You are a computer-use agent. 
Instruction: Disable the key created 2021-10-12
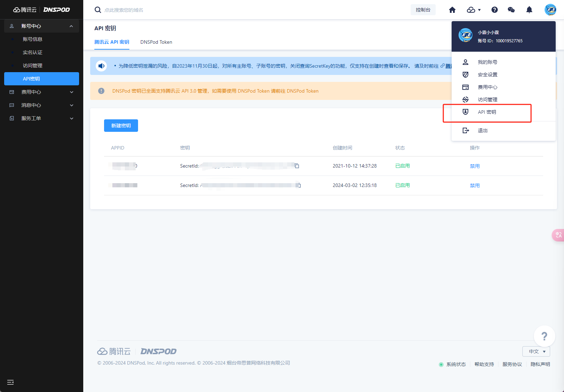pos(475,166)
